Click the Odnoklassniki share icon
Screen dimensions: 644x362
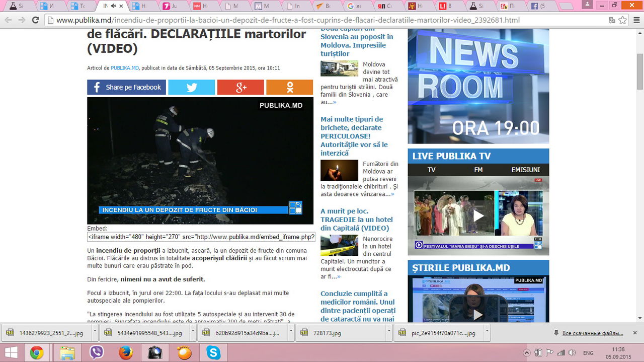tap(289, 87)
